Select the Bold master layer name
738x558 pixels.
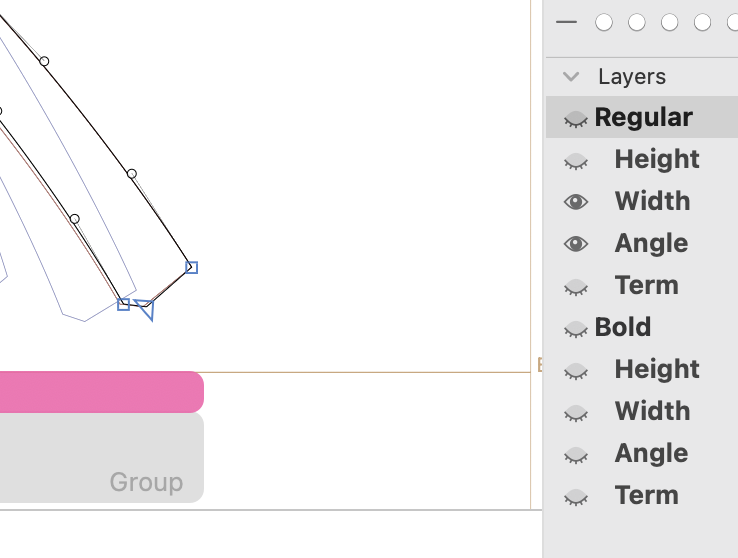click(622, 327)
